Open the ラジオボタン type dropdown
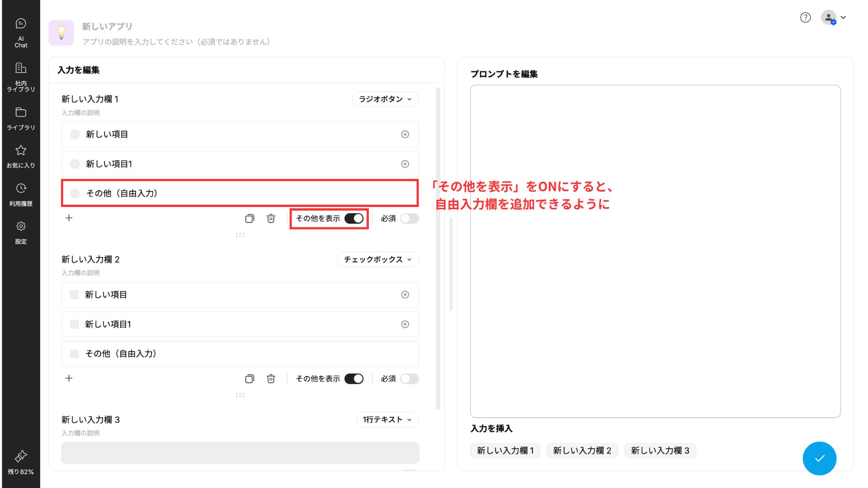 tap(385, 99)
